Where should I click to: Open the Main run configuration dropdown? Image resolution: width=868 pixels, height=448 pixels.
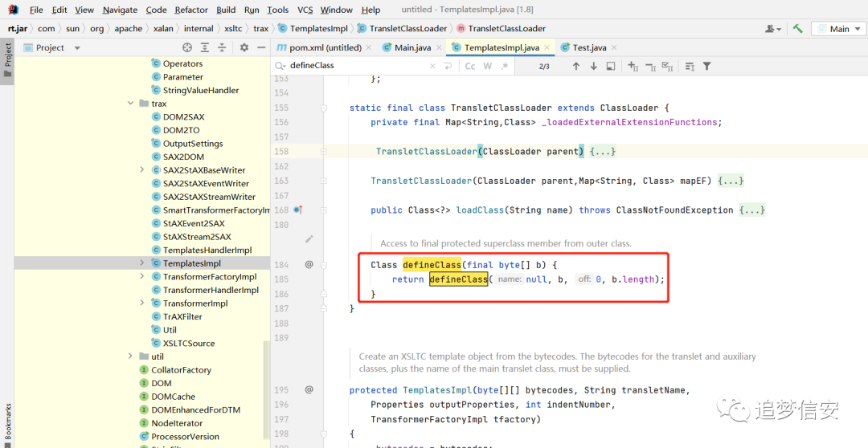(838, 29)
